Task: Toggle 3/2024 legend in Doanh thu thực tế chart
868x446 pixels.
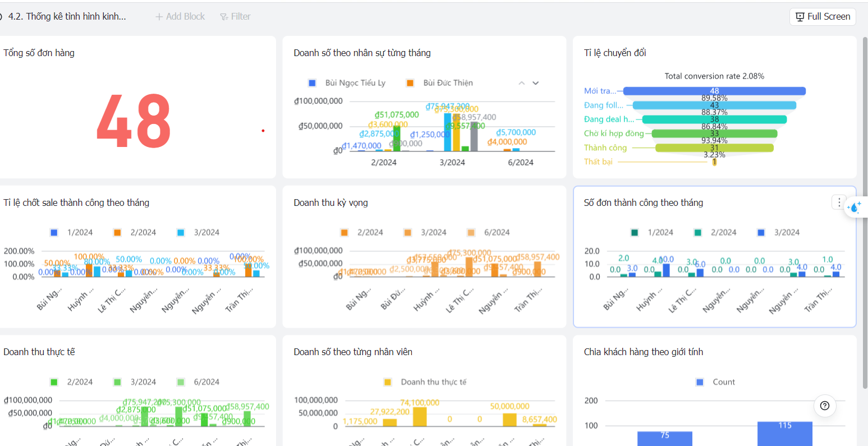Action: (135, 382)
